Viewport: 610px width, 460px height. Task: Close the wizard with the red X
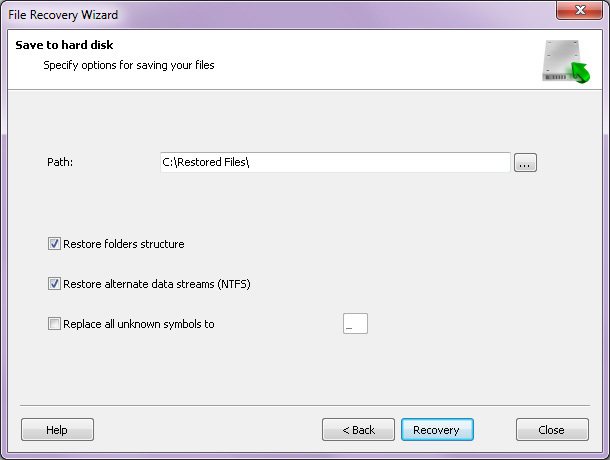click(x=579, y=10)
